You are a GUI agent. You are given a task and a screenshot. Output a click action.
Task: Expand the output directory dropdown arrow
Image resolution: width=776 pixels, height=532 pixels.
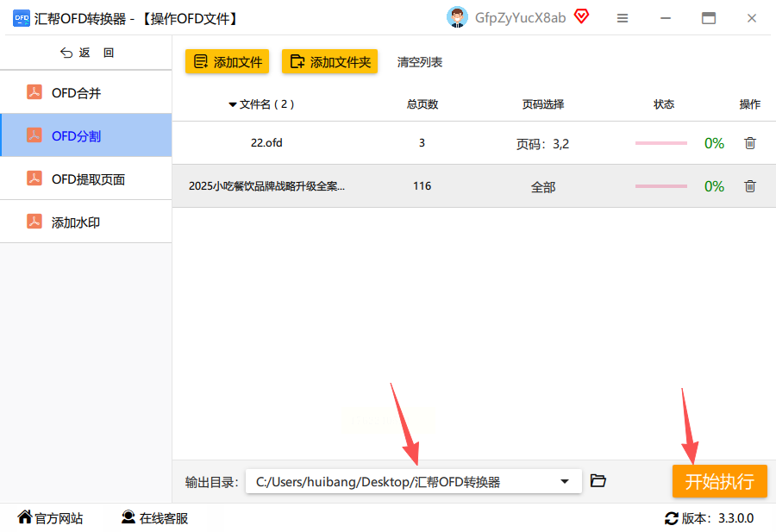(x=564, y=481)
